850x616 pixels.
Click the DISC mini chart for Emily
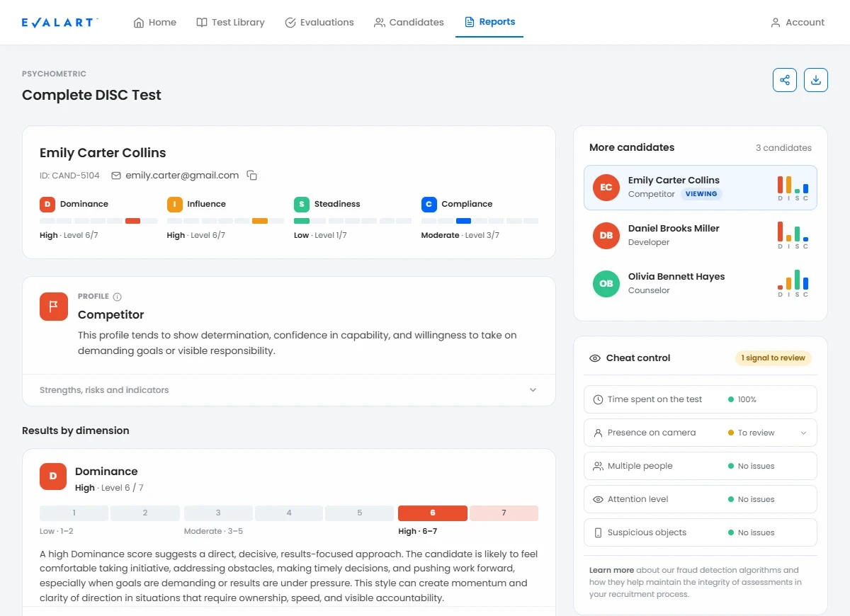click(x=793, y=188)
